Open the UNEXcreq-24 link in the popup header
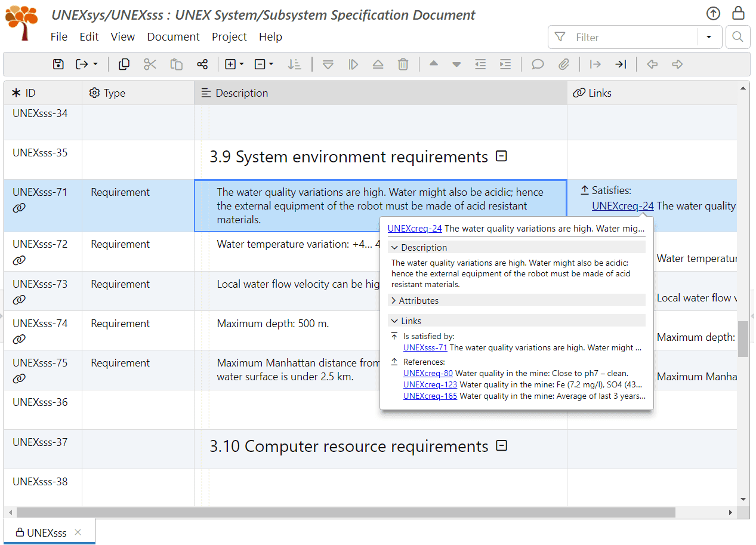The height and width of the screenshot is (545, 756). coord(415,228)
